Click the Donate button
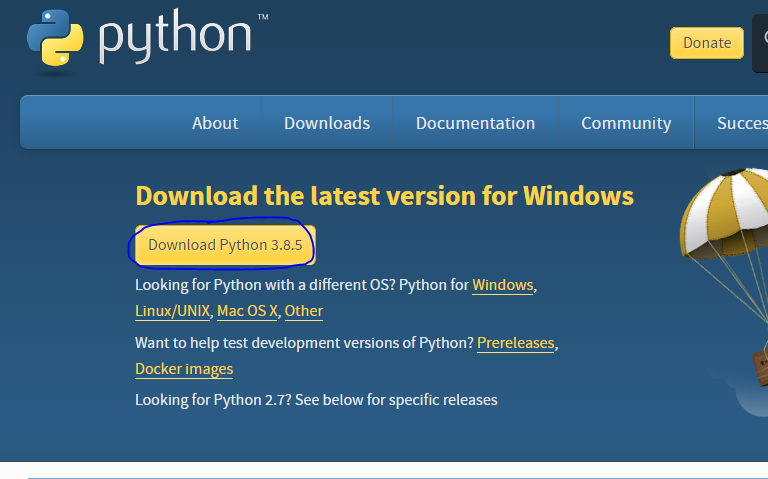Image resolution: width=768 pixels, height=479 pixels. click(707, 43)
